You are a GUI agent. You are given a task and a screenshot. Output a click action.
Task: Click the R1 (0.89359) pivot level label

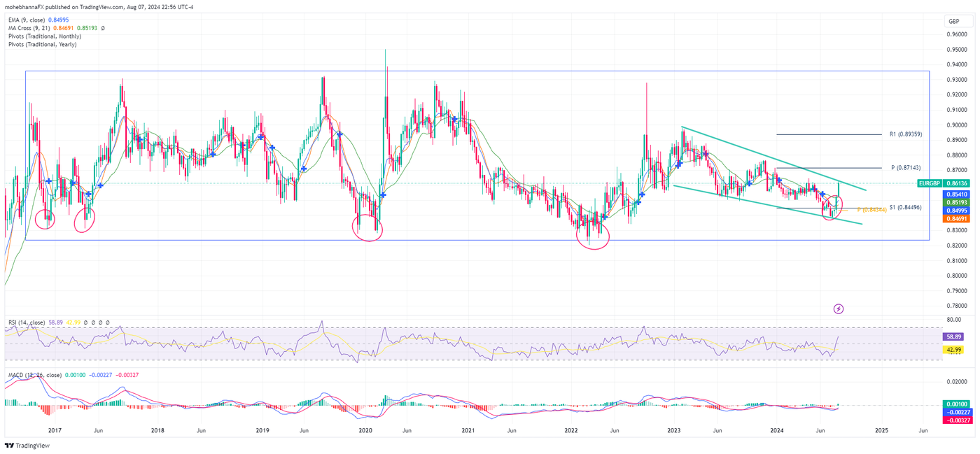tap(904, 134)
